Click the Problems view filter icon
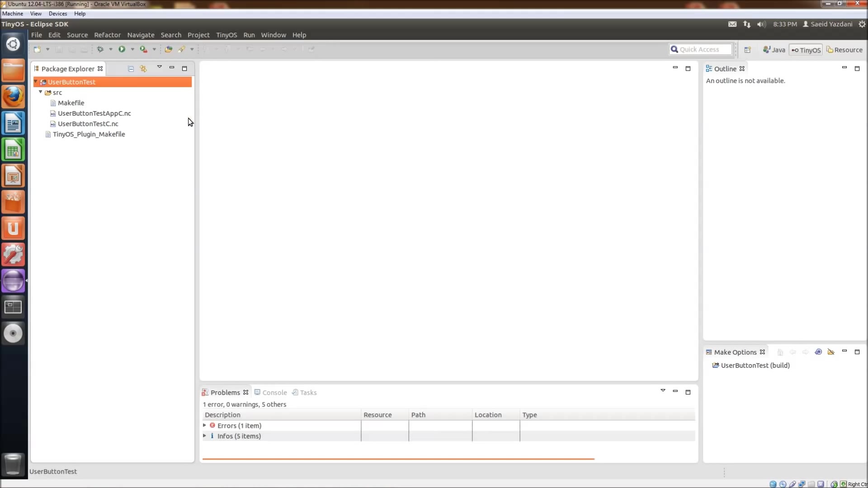 (663, 390)
